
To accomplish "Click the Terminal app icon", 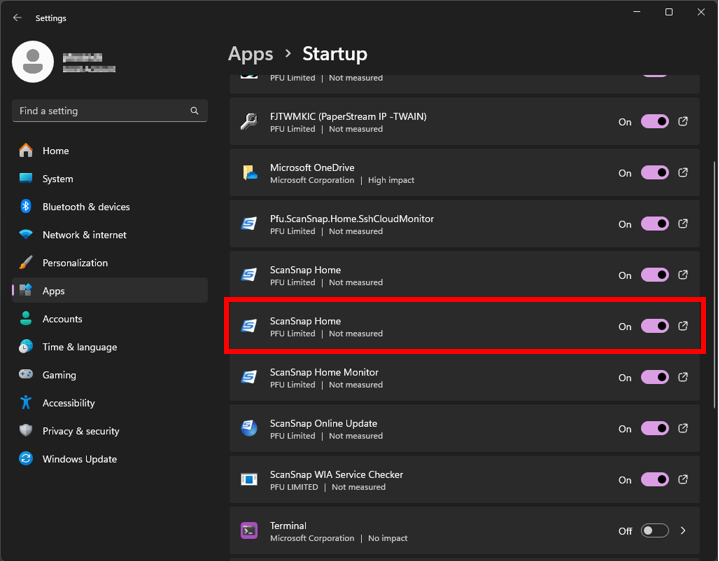I will coord(249,531).
